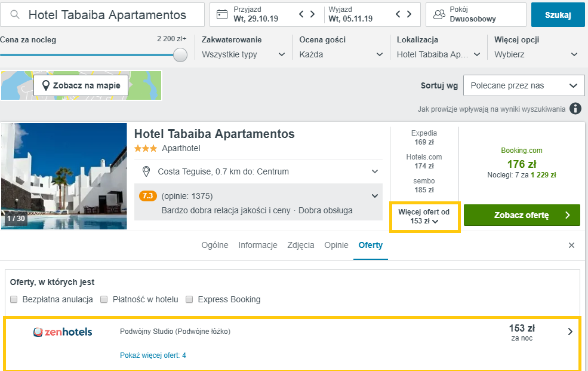
Task: Close the hotel details panel
Action: tap(571, 246)
